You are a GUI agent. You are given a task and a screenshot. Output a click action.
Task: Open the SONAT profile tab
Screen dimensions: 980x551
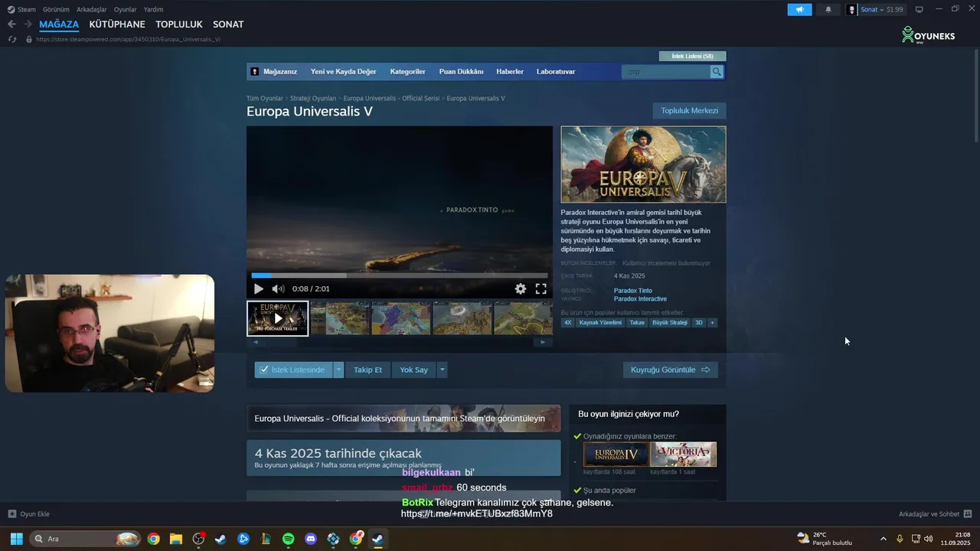(x=228, y=24)
